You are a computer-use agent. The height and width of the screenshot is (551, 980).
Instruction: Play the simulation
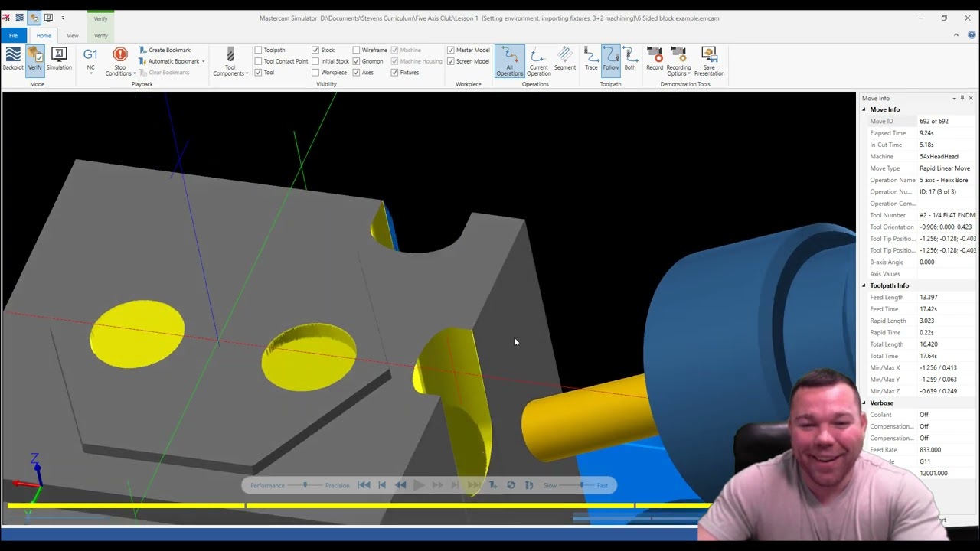(x=419, y=485)
